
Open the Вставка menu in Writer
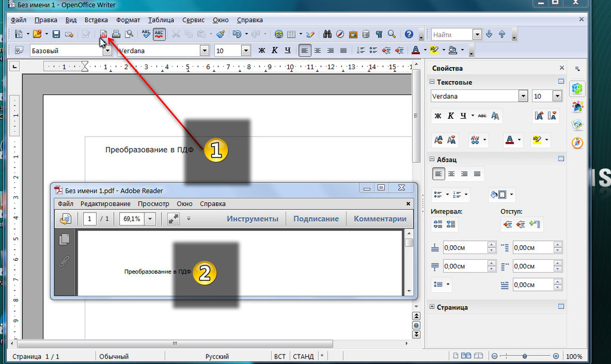[96, 20]
